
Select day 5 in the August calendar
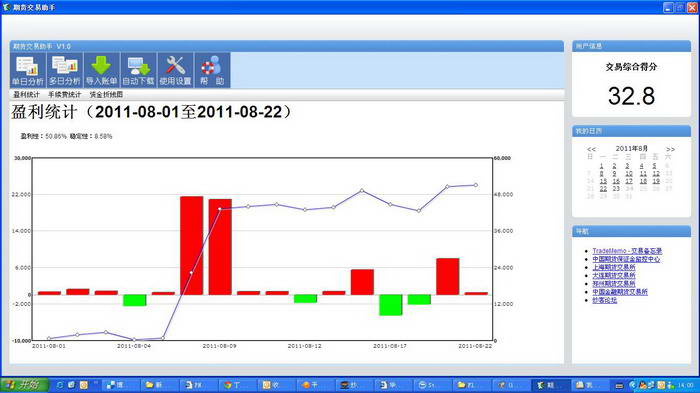[654, 166]
